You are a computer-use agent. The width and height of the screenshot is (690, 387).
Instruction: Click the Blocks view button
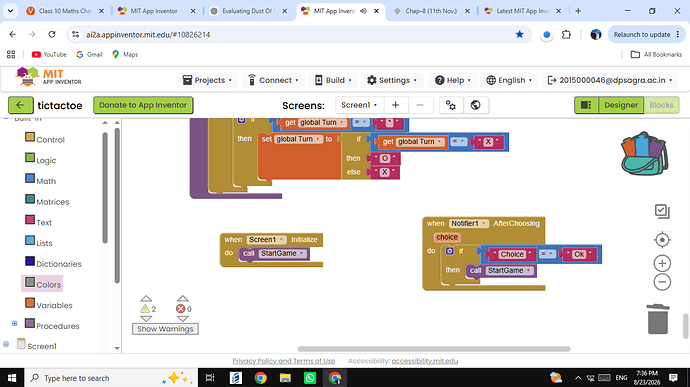661,105
